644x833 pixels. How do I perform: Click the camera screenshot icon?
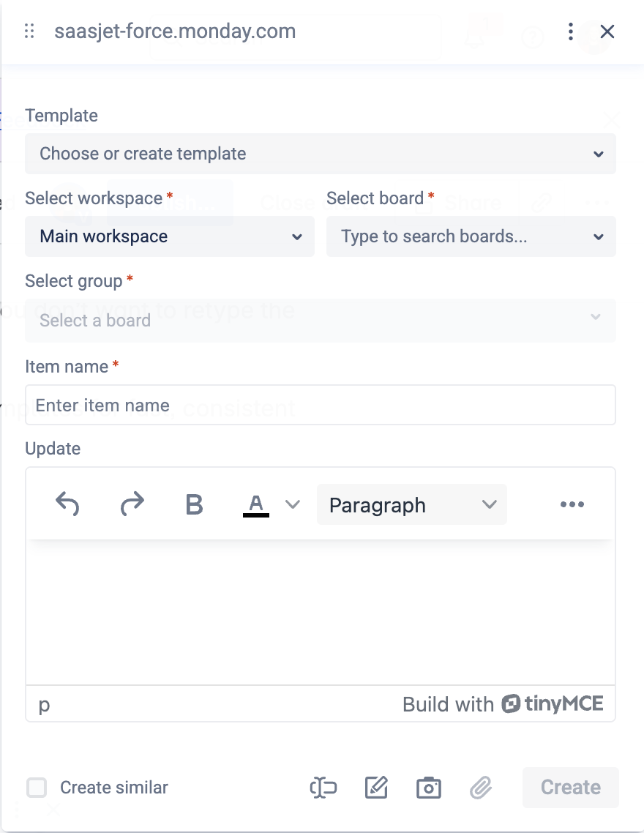[428, 788]
